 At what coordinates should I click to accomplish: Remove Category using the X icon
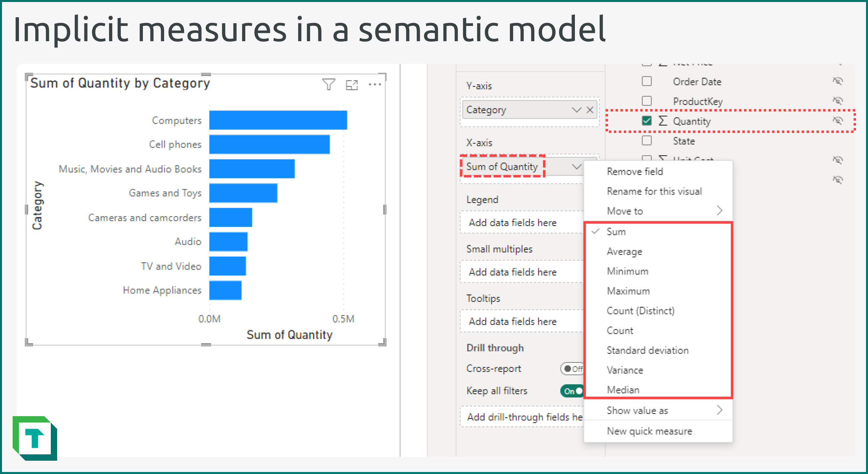pyautogui.click(x=590, y=110)
